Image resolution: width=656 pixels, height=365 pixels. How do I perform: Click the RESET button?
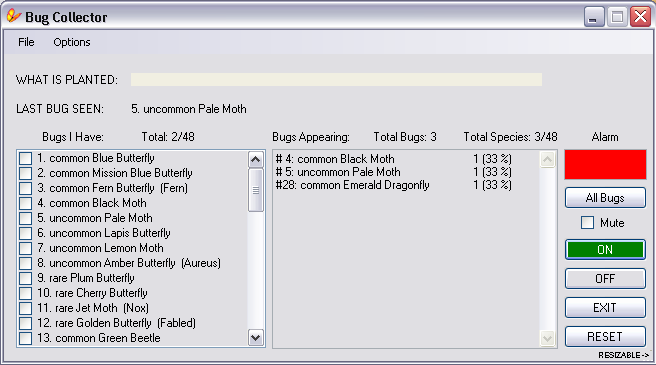[605, 337]
